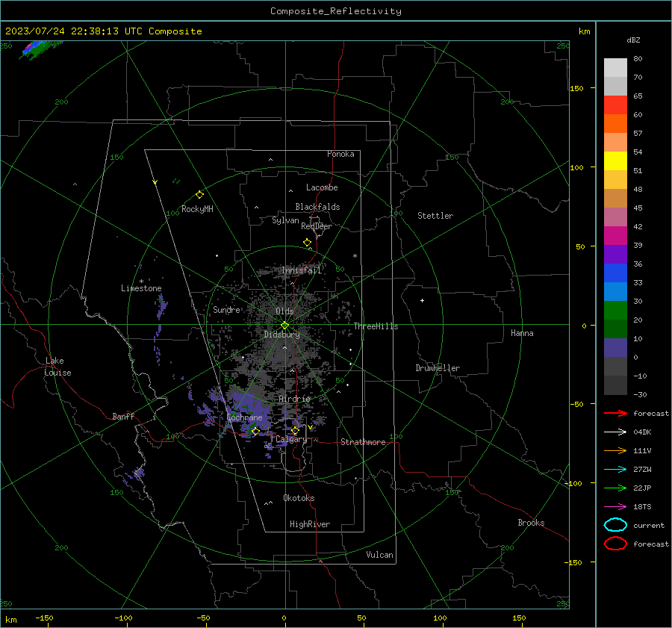Click the red forecast arrow in legend
The image size is (672, 628).
[615, 413]
